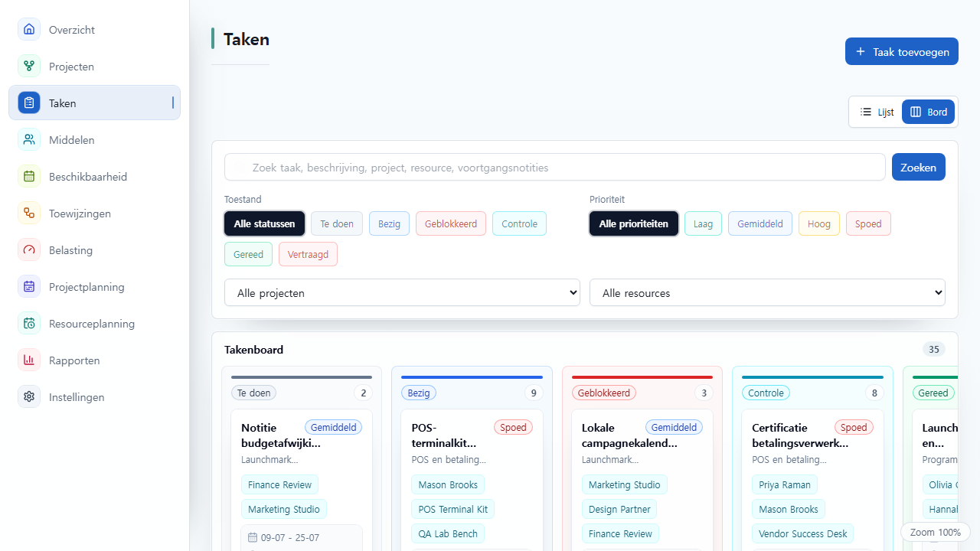Open Middelen menu item
980x551 pixels.
(x=94, y=140)
